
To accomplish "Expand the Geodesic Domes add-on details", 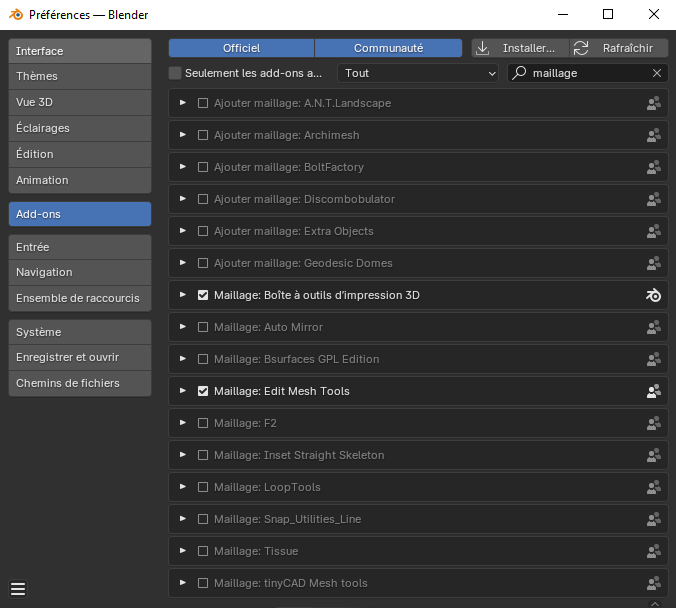I will tap(183, 263).
